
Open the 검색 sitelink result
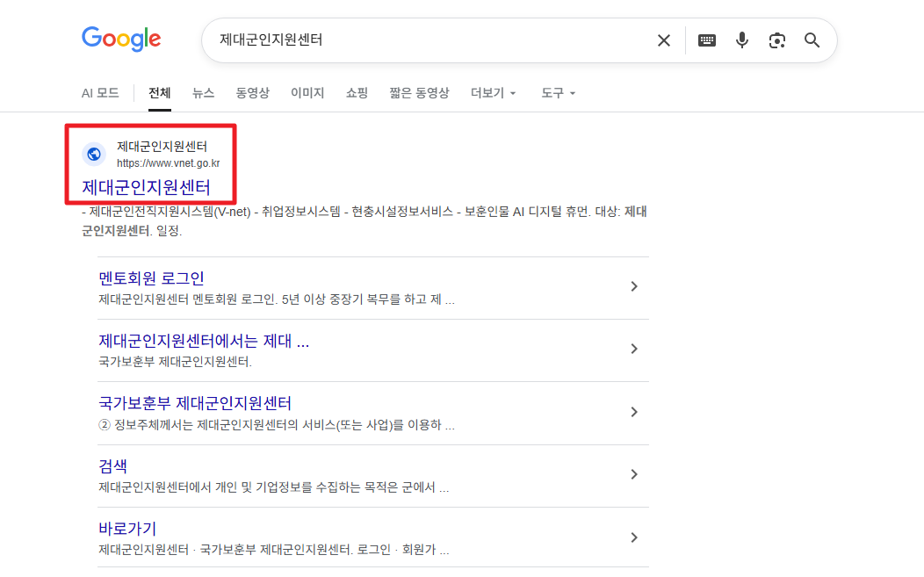click(x=111, y=466)
